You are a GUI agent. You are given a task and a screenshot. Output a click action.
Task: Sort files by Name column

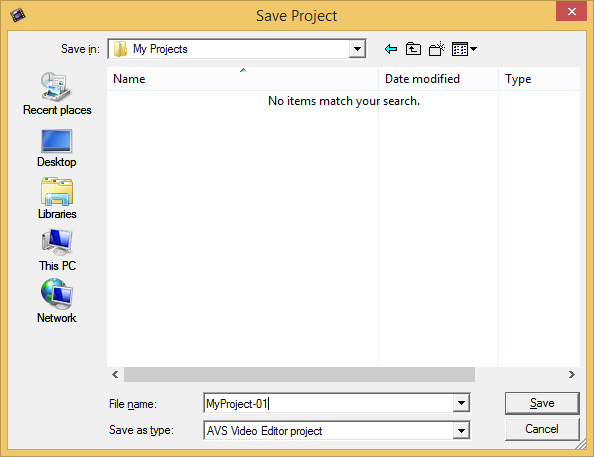point(242,79)
